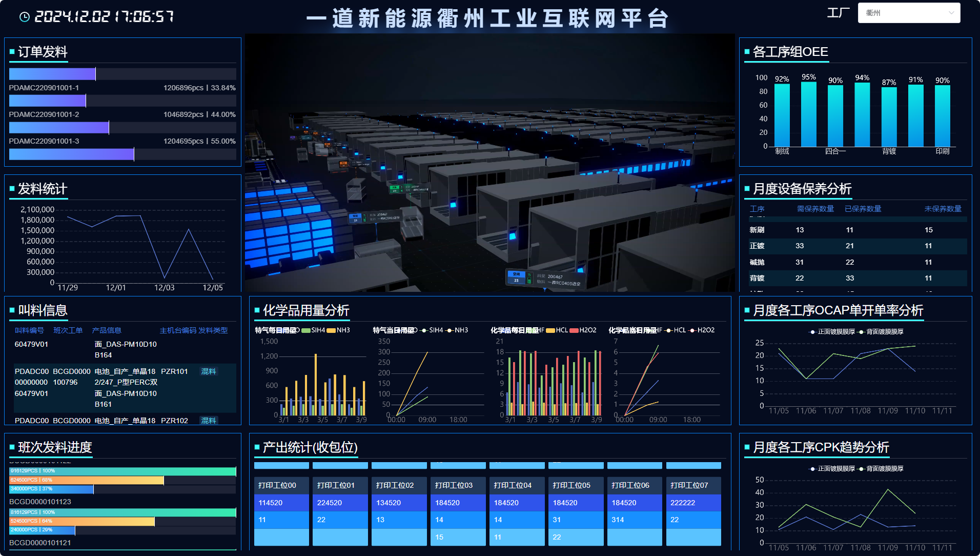
Task: Click the 制绒 92% OEE bar
Action: (782, 115)
